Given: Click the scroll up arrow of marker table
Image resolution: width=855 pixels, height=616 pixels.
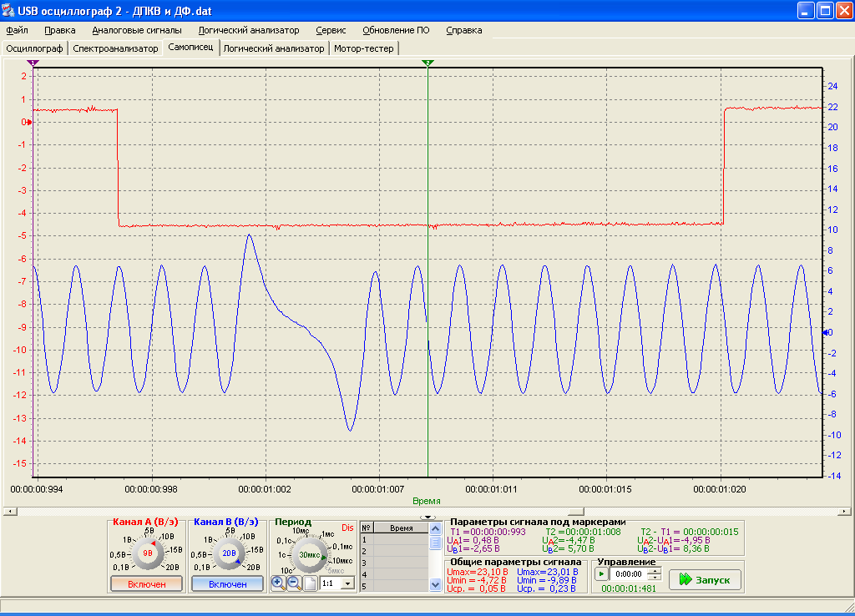Looking at the screenshot, I should coord(435,528).
